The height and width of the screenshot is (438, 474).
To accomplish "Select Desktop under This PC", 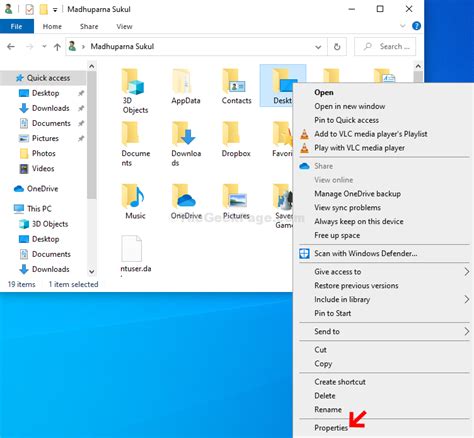I will (45, 239).
